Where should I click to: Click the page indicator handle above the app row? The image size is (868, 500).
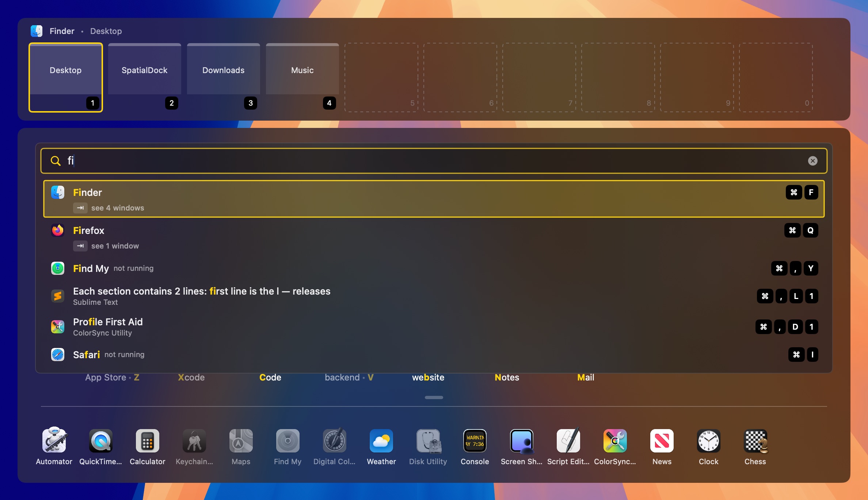tap(434, 397)
